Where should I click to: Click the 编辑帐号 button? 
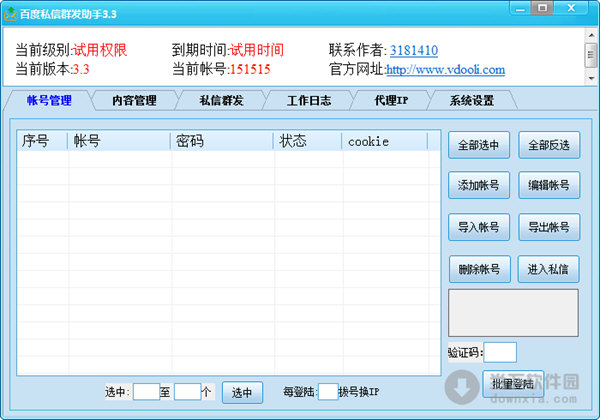pos(549,185)
